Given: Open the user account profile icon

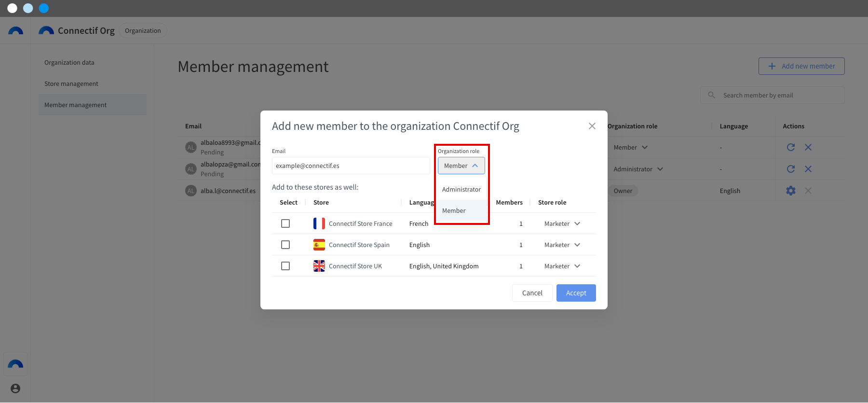Looking at the screenshot, I should tap(15, 389).
